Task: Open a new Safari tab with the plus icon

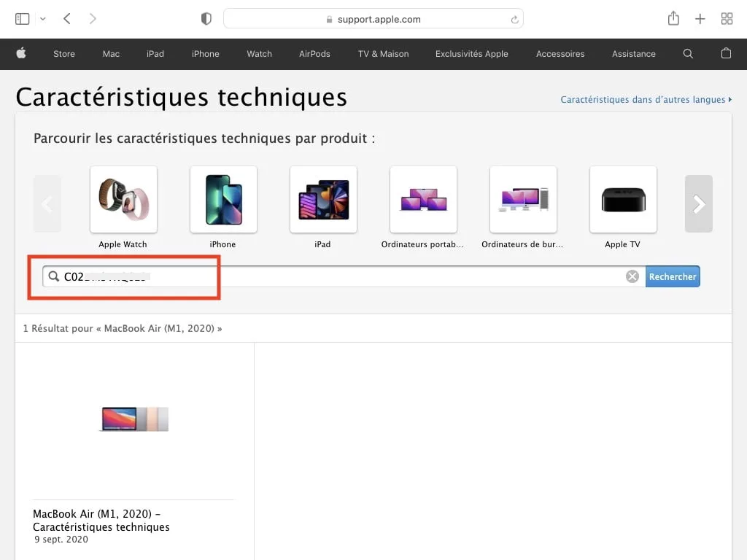Action: click(700, 18)
